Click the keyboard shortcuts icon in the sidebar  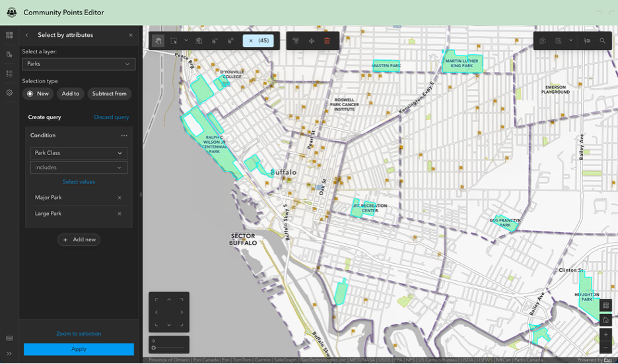point(9,338)
